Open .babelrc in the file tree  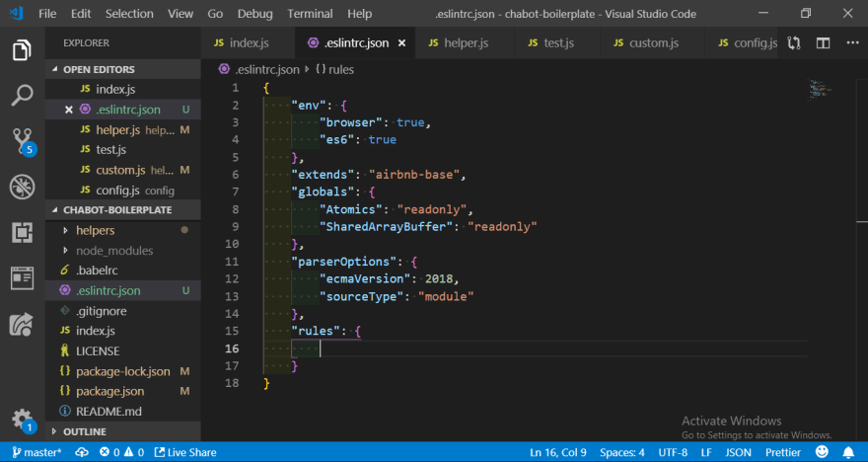123,270
